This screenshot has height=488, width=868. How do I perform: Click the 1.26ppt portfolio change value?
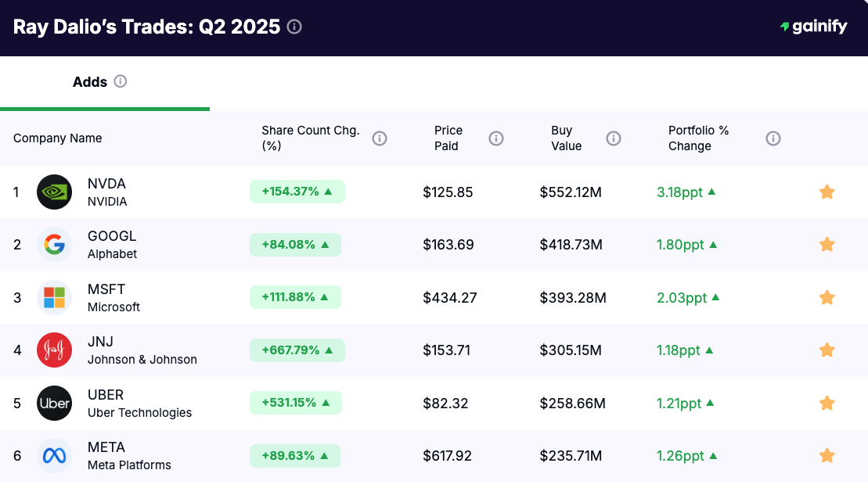point(680,457)
